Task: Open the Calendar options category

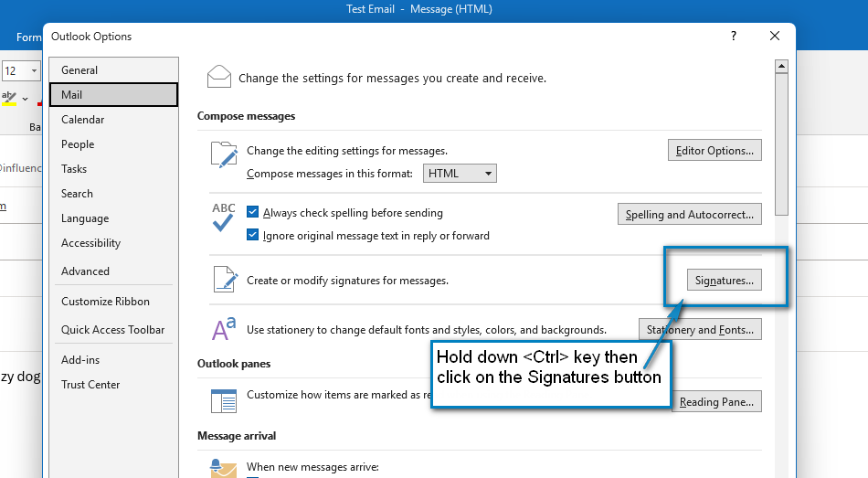Action: click(x=113, y=120)
